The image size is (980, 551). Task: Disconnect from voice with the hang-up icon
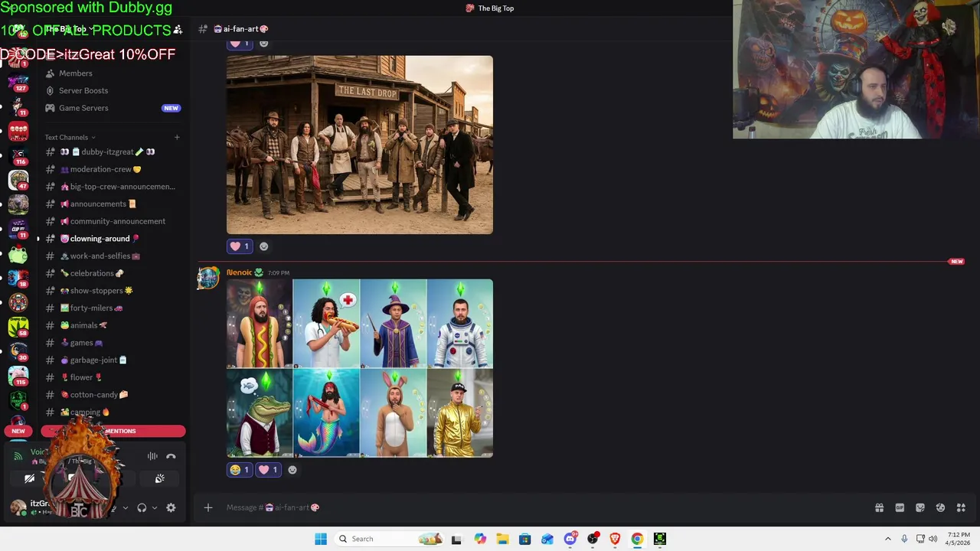[171, 456]
